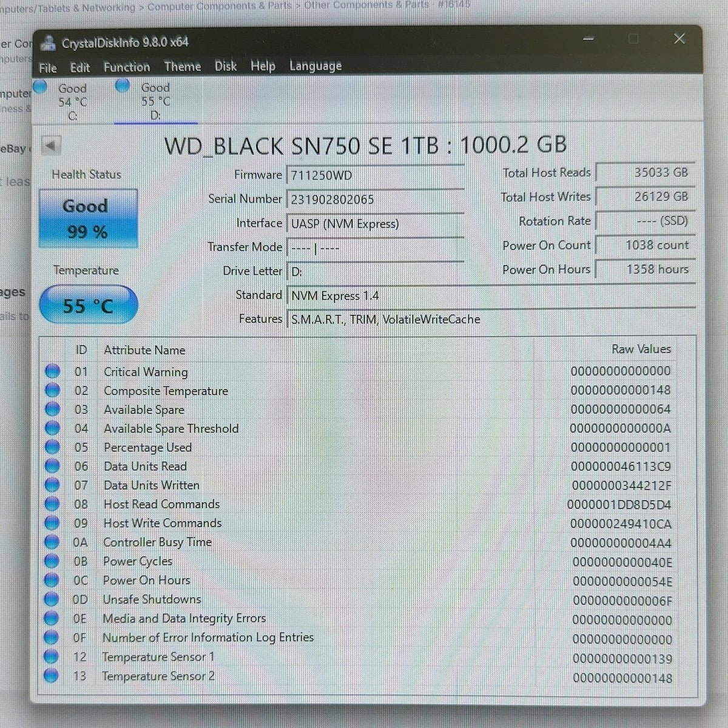Viewport: 728px width, 728px height.
Task: Click the Interface field UASP (NVM Express)
Action: coord(375,224)
